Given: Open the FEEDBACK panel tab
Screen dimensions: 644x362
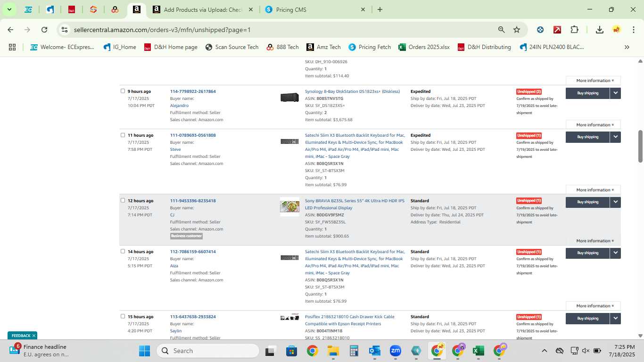Looking at the screenshot, I should pos(21,336).
